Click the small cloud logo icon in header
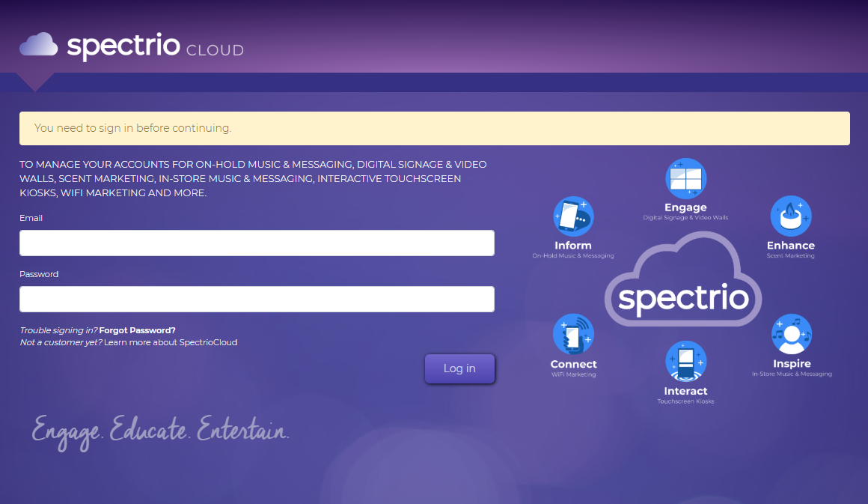This screenshot has width=868, height=504. 38,45
